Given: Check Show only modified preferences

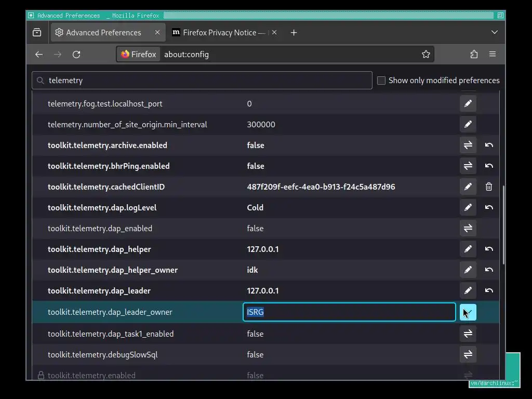Looking at the screenshot, I should pos(381,81).
